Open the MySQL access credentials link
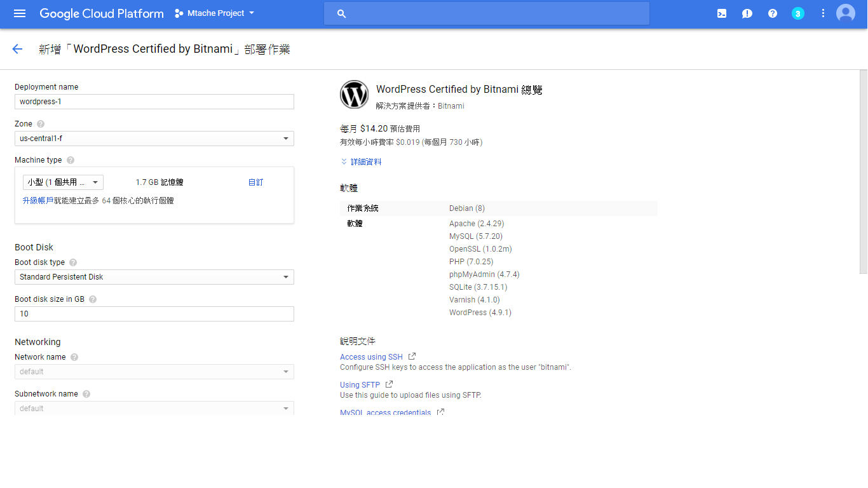Screen dimensions: 868x488 tap(385, 412)
